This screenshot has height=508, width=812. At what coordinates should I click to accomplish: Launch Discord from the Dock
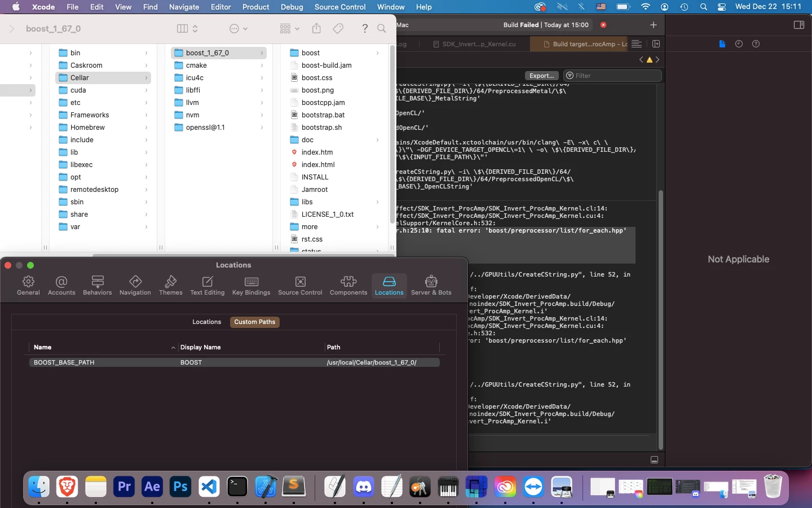(364, 487)
